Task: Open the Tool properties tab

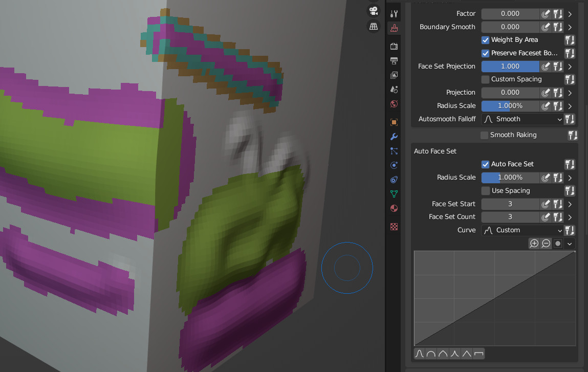Action: point(394,14)
